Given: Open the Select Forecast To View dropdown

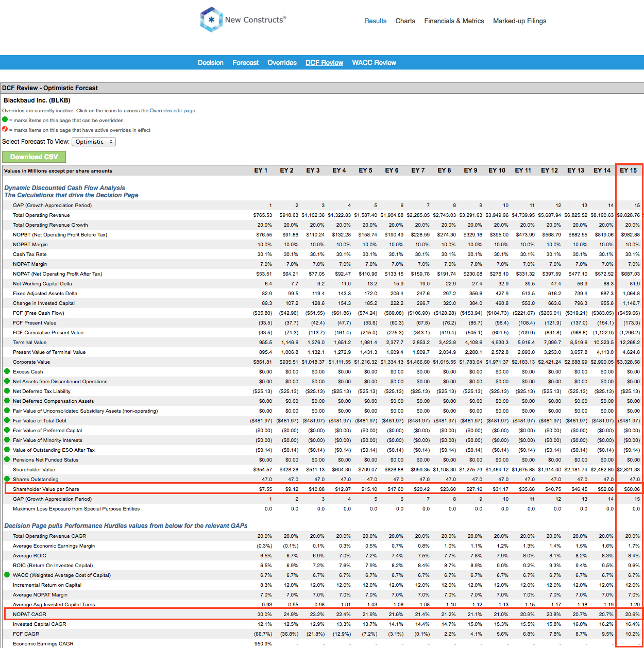Looking at the screenshot, I should pyautogui.click(x=94, y=142).
